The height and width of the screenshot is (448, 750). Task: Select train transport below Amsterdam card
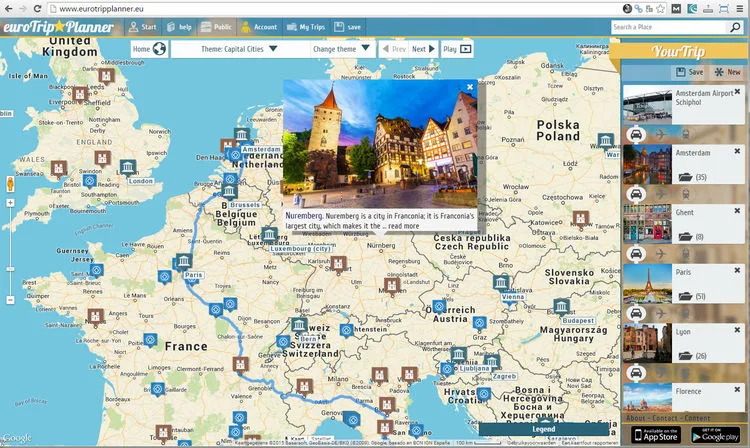tap(685, 194)
